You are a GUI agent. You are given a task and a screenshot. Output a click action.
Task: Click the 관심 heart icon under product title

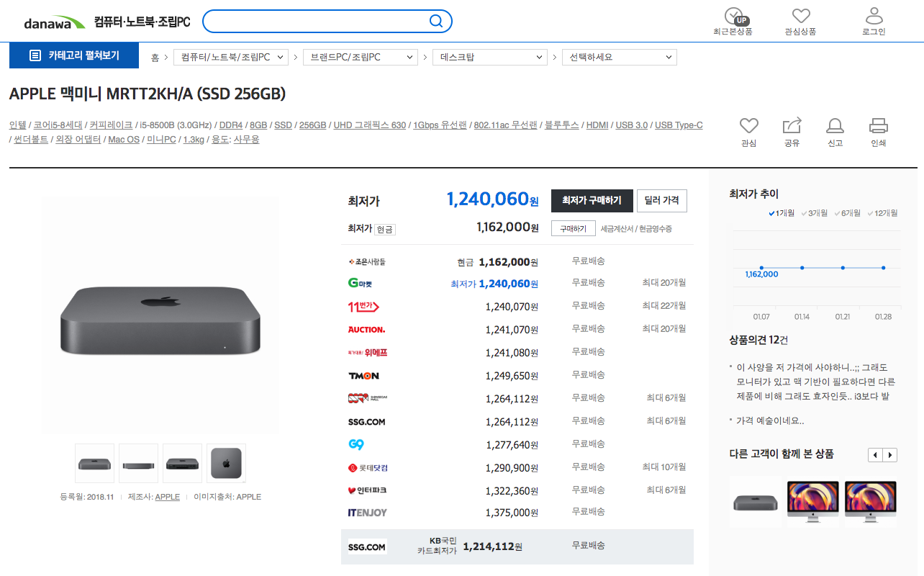tap(748, 125)
